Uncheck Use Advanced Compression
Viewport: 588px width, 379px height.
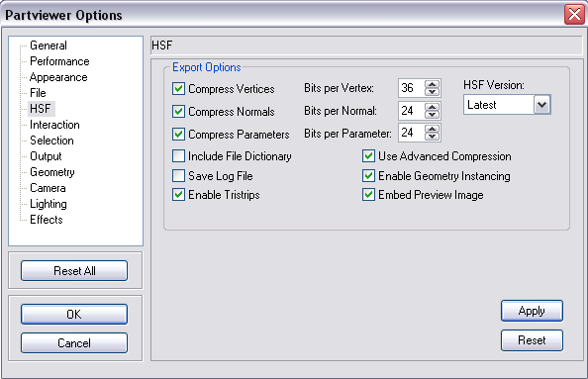click(x=368, y=156)
